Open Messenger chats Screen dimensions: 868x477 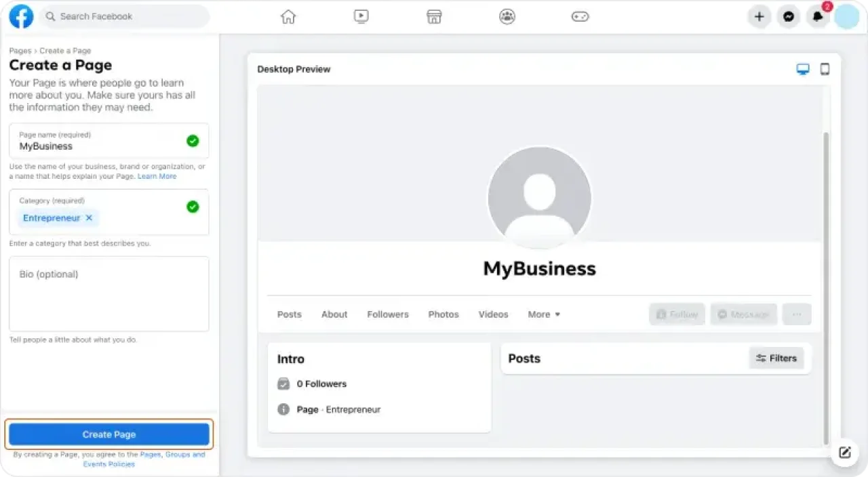point(788,16)
